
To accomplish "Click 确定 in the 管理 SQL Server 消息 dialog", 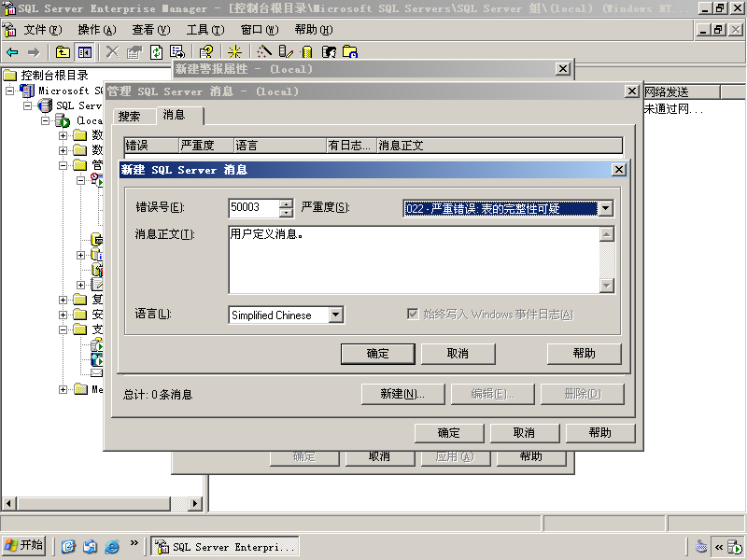I will click(449, 433).
